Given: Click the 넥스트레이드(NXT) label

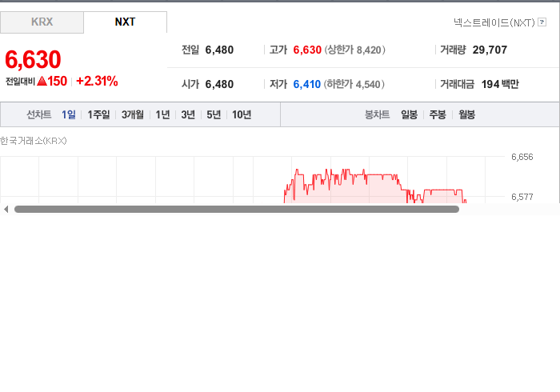Looking at the screenshot, I should [494, 22].
